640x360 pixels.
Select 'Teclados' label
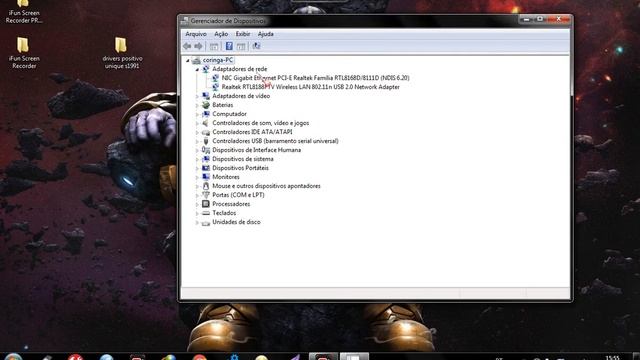[224, 213]
